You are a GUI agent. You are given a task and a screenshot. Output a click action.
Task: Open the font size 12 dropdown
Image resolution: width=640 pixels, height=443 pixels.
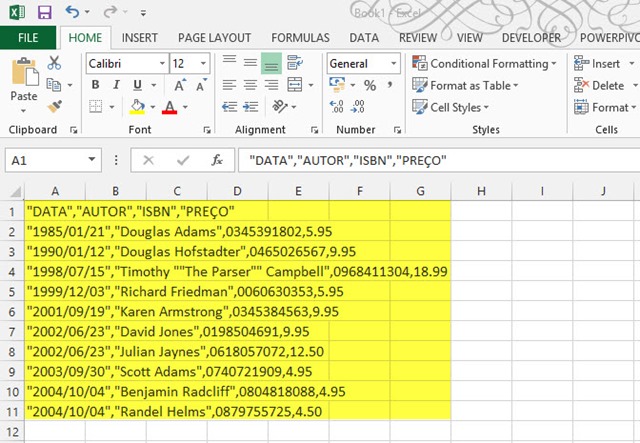[x=203, y=63]
